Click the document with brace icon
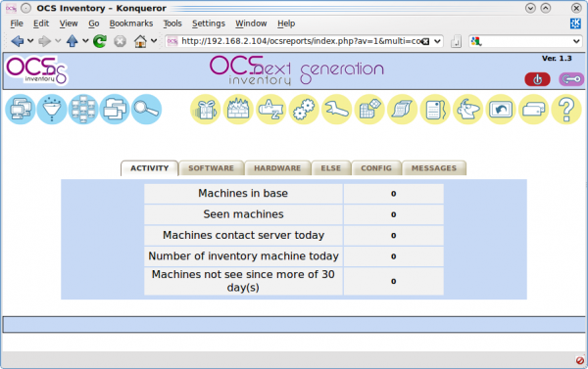Screen dimensions: 588x369 coord(435,110)
